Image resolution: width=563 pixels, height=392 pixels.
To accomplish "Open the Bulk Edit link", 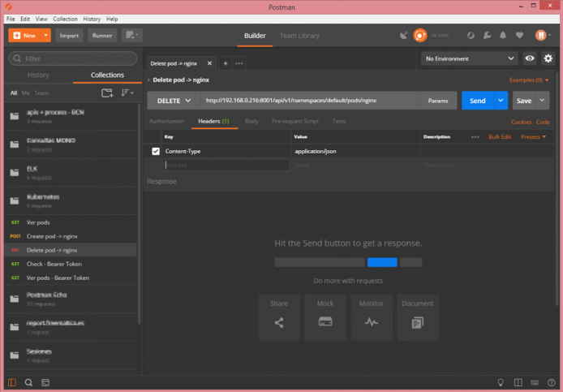I will click(x=500, y=137).
